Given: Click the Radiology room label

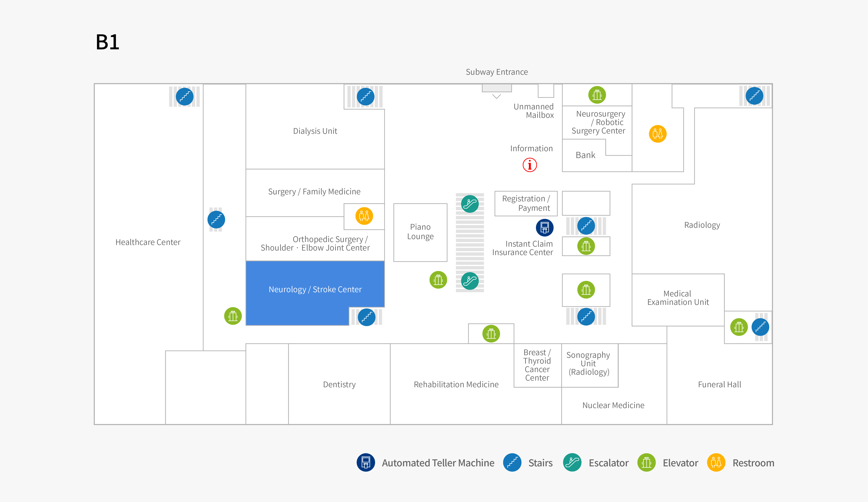Looking at the screenshot, I should [702, 225].
